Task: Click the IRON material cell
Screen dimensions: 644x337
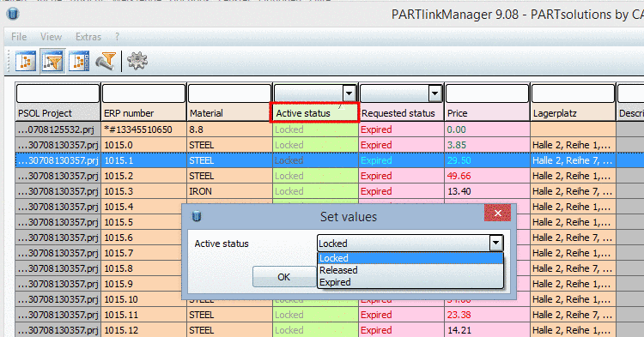Action: click(229, 191)
